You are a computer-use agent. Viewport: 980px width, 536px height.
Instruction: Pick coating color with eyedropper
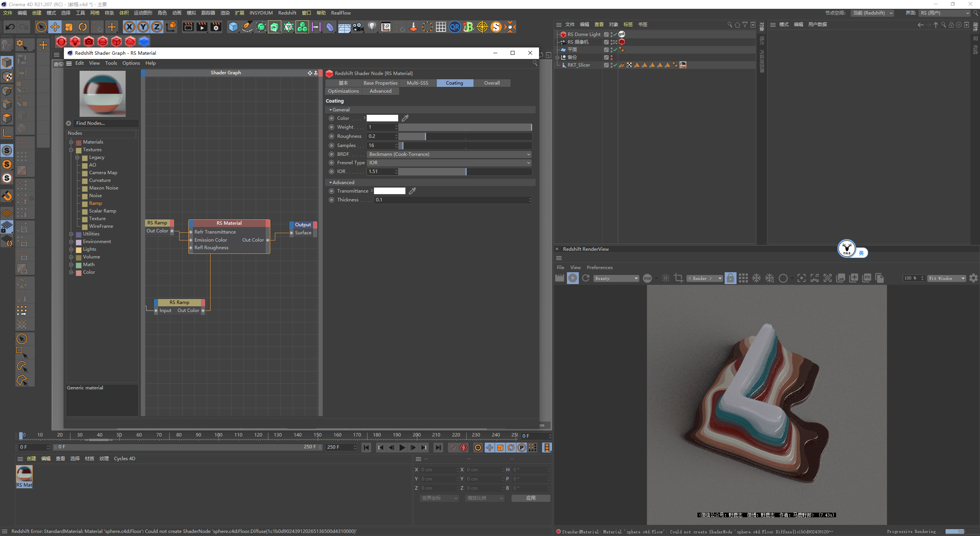click(x=405, y=118)
